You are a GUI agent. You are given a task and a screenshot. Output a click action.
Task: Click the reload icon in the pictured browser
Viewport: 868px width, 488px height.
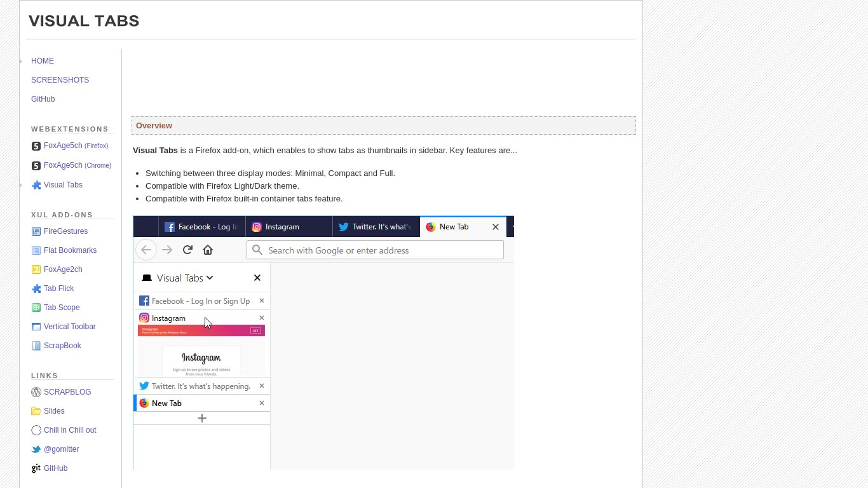[x=187, y=250]
